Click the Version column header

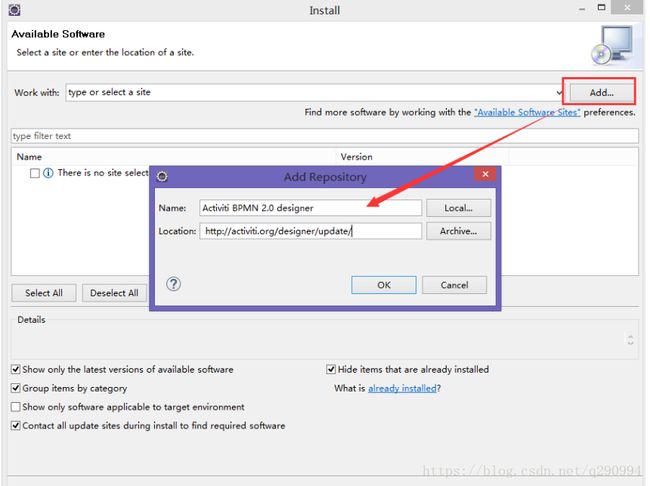click(x=357, y=157)
